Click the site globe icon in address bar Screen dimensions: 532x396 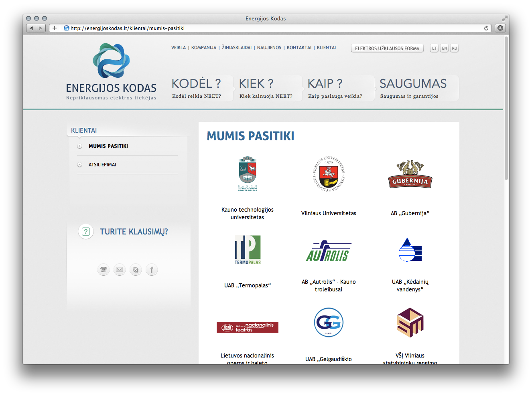click(67, 28)
